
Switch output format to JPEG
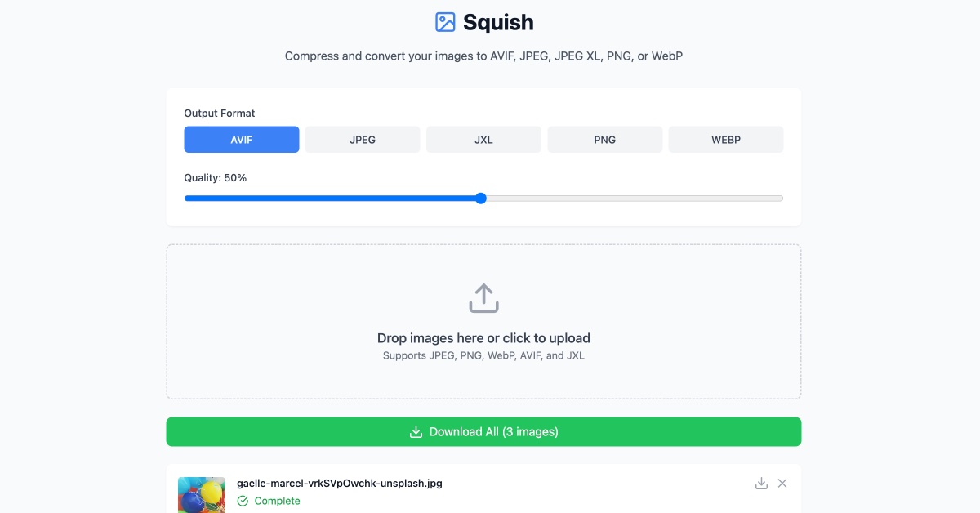pyautogui.click(x=363, y=139)
